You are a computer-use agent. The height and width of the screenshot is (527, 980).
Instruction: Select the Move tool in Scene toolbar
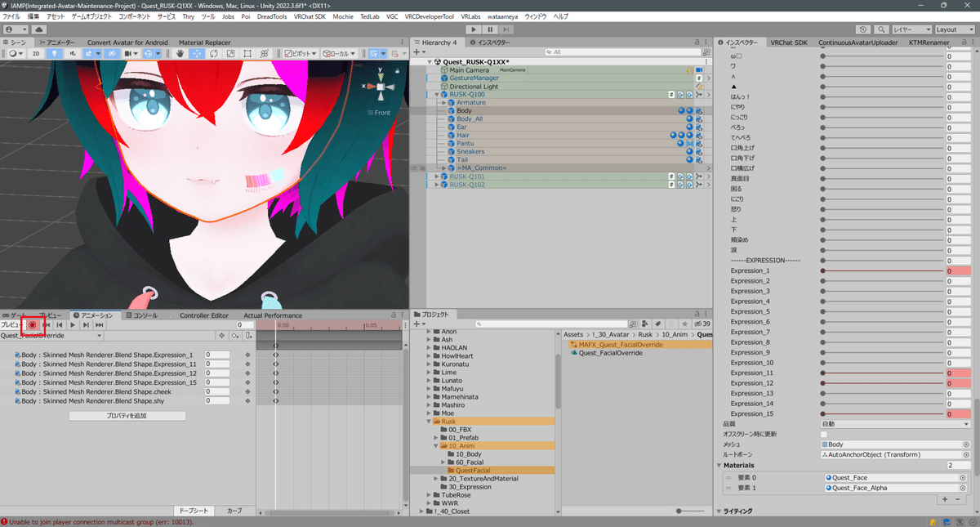click(197, 53)
